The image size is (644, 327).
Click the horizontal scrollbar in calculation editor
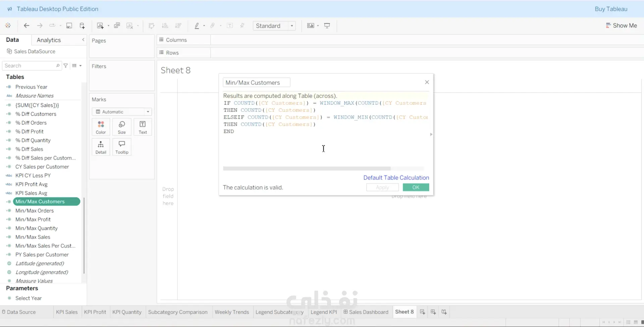307,169
